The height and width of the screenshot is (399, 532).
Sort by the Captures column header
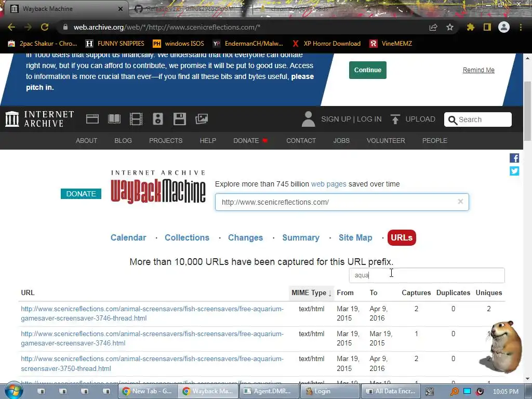click(416, 293)
